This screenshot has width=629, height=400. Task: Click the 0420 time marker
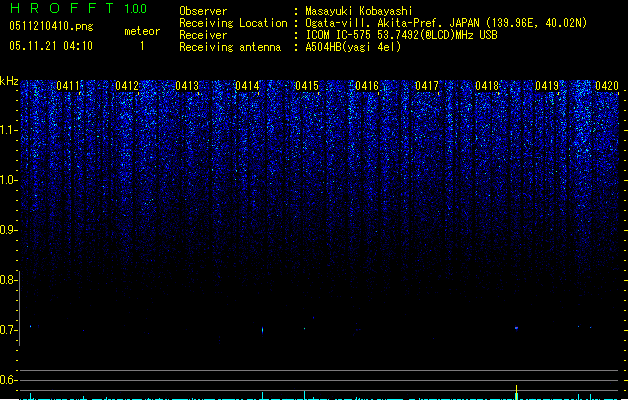click(607, 86)
